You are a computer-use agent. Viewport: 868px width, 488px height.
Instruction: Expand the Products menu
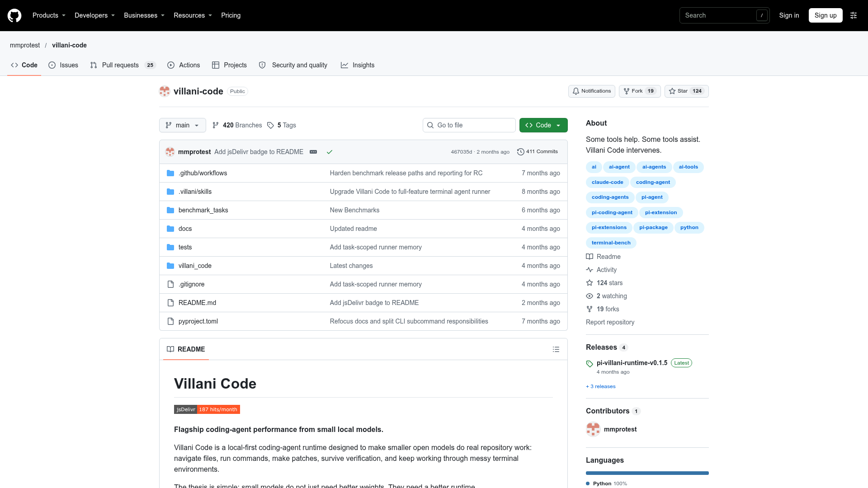click(x=49, y=15)
